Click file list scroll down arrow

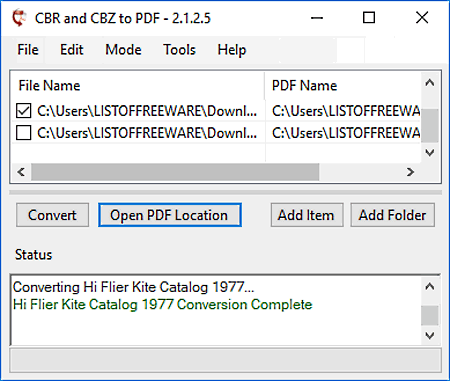click(x=430, y=153)
